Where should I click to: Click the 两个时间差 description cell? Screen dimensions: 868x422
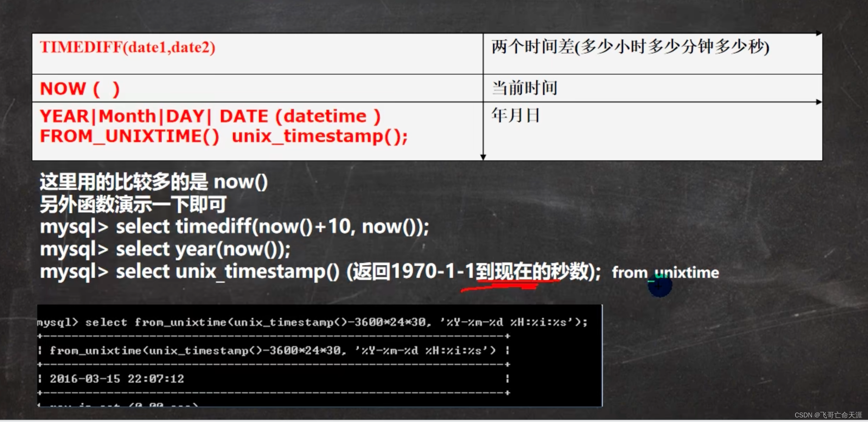tap(630, 47)
